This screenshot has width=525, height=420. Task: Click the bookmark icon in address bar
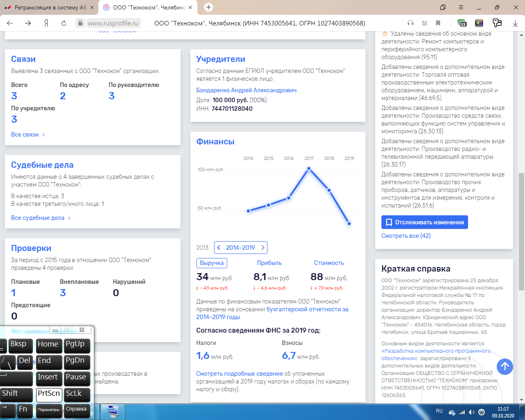coord(438,23)
